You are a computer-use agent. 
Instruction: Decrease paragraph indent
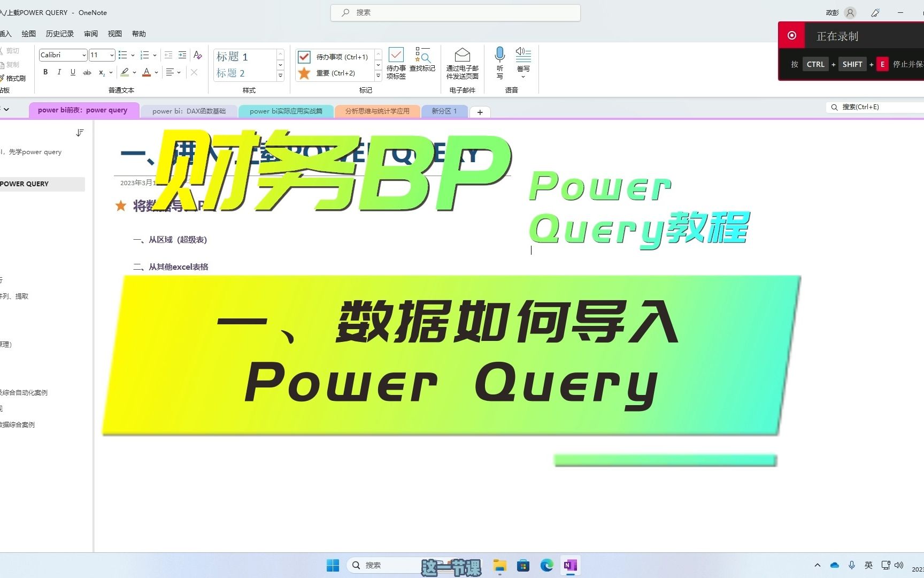168,55
